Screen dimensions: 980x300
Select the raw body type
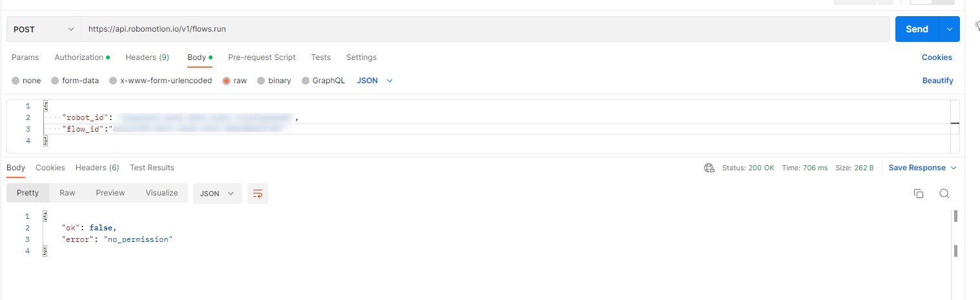[x=235, y=81]
